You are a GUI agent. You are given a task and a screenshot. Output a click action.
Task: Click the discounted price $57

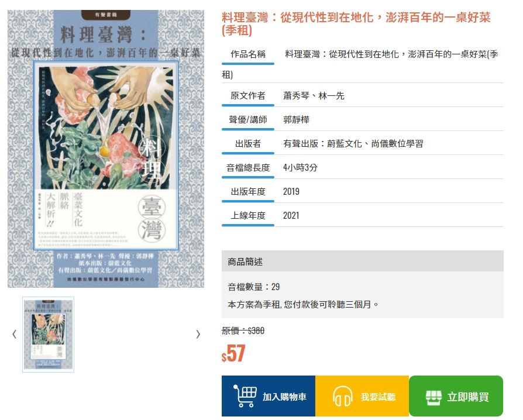233,353
